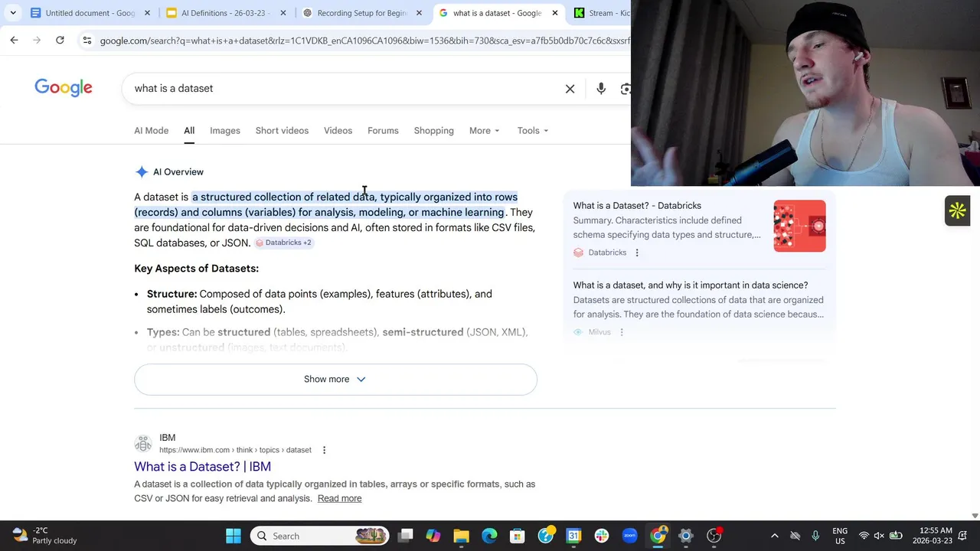Switch ENG US input language
Viewport: 980px width, 551px height.
(x=840, y=536)
